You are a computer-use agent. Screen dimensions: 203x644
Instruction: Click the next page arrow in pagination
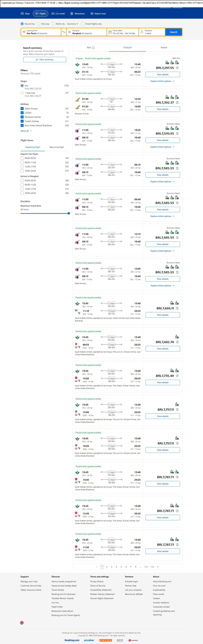point(158,567)
